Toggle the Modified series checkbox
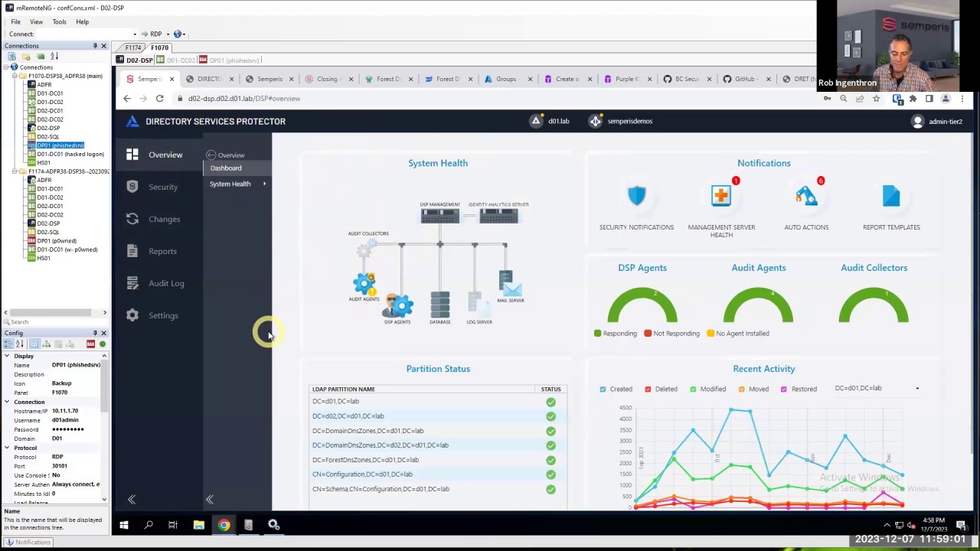This screenshot has height=551, width=980. (693, 389)
